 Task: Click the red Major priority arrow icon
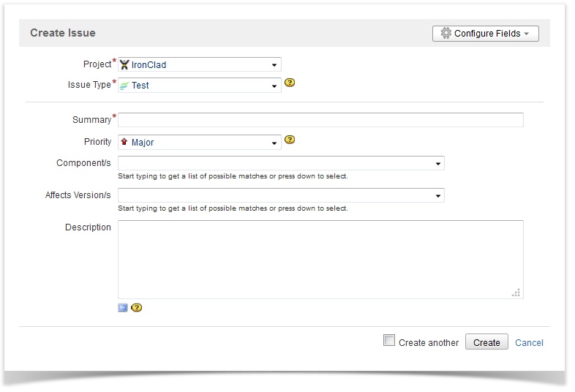124,142
